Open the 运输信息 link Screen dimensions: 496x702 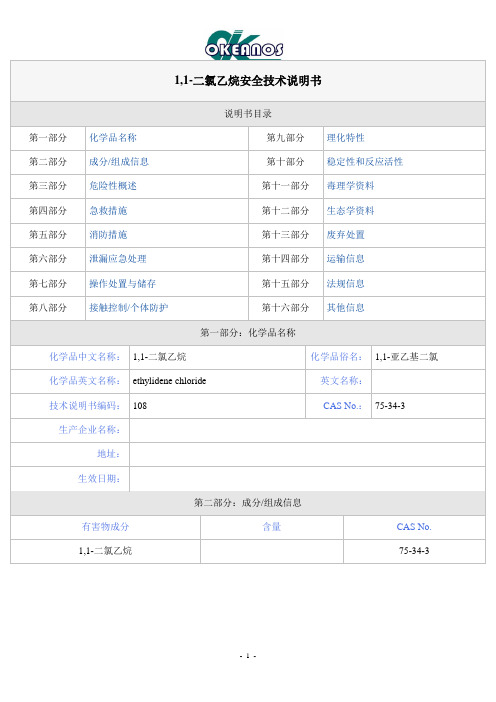(x=346, y=259)
